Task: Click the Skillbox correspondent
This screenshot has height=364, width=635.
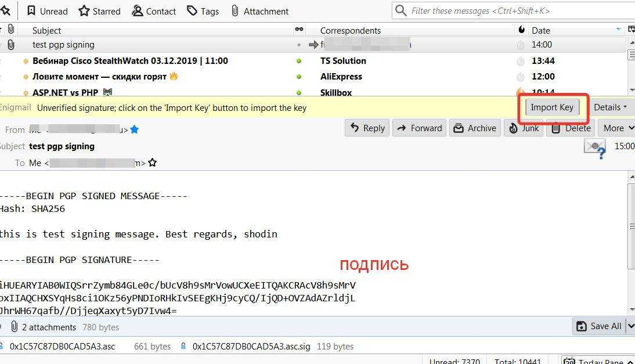Action: (336, 93)
